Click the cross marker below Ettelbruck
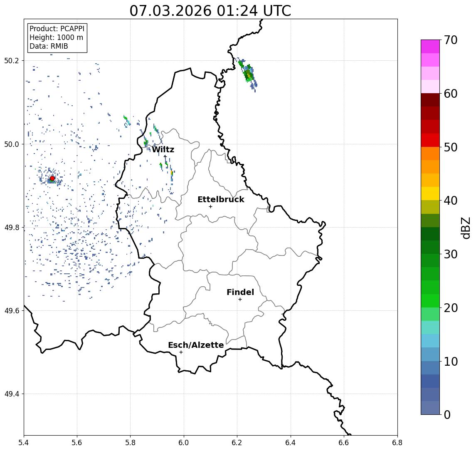Viewport: 476px width, 451px height. pos(210,207)
